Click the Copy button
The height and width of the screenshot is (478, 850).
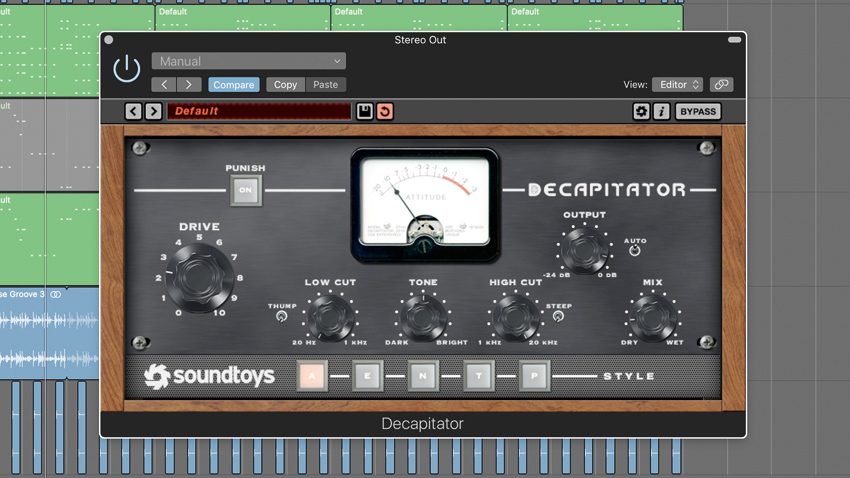[x=285, y=85]
